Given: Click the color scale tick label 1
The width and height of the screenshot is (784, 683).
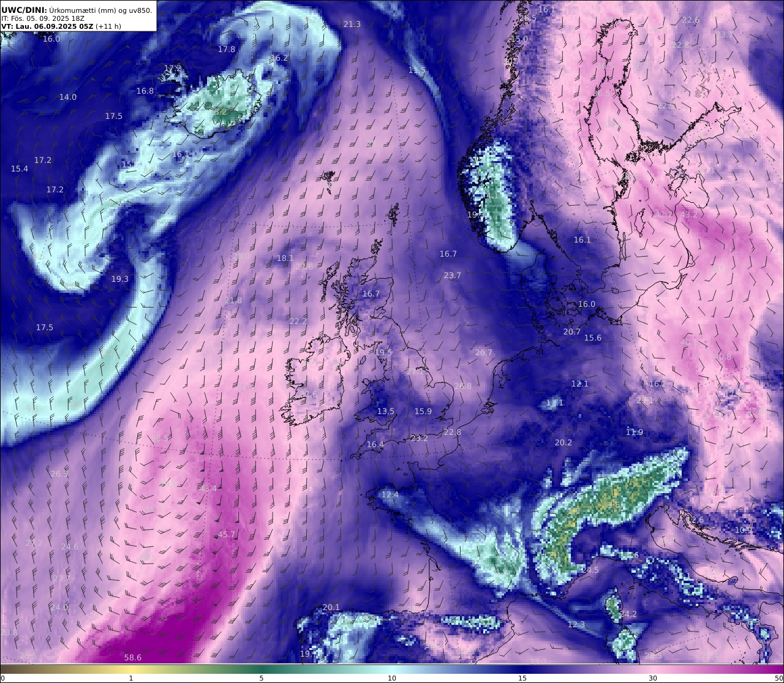Looking at the screenshot, I should coord(131,678).
